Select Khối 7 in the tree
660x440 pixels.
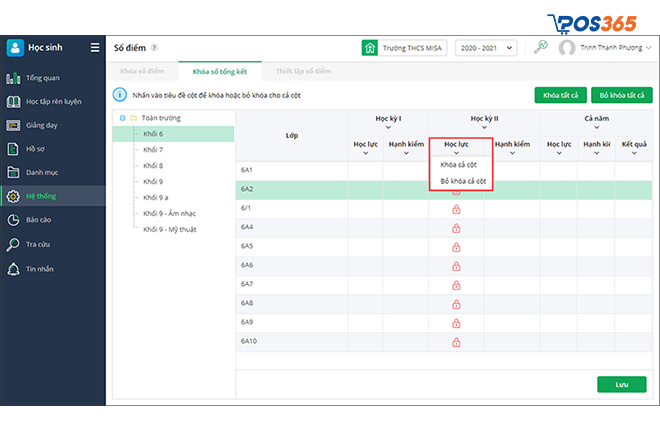pos(153,149)
